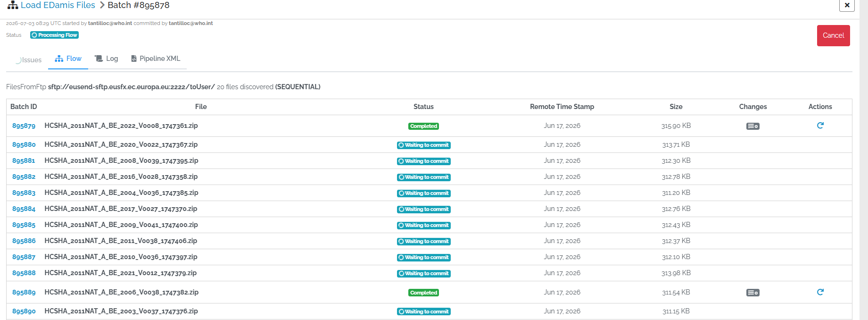Open batch 895885 link
Screen dimensions: 868x320
coord(24,225)
